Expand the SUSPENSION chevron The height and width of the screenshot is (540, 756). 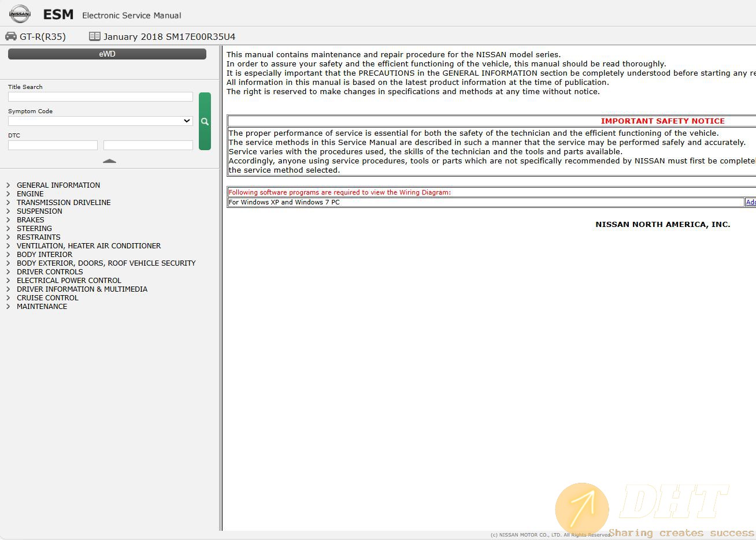[8, 211]
